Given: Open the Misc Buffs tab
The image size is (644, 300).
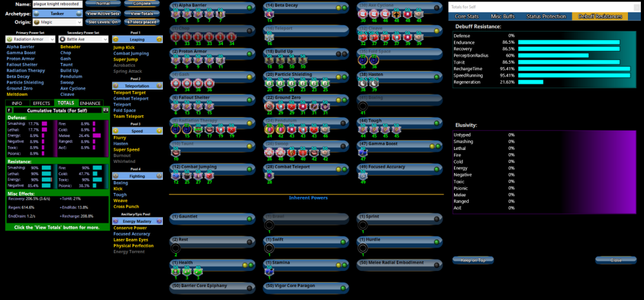Looking at the screenshot, I should pos(504,16).
